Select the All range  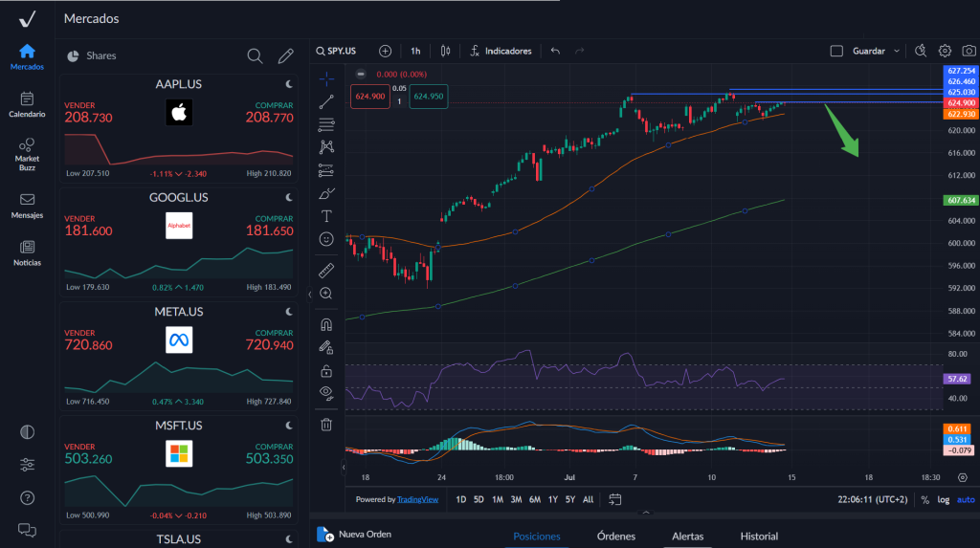pyautogui.click(x=589, y=499)
